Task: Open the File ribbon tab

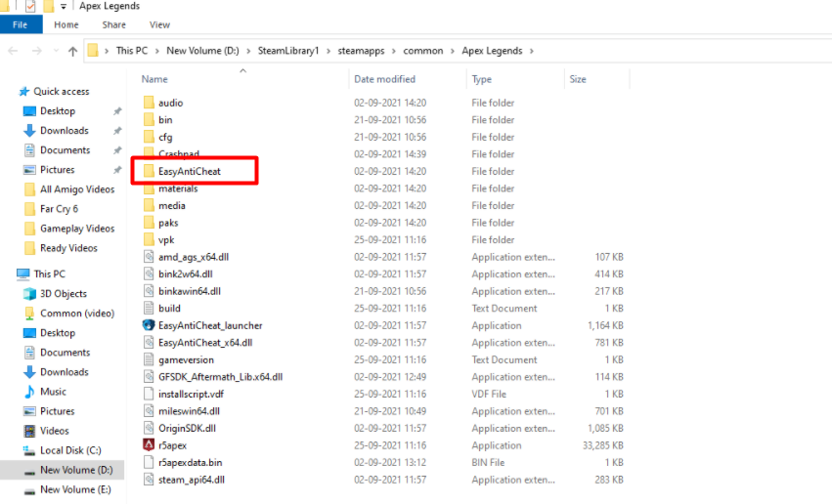Action: tap(21, 25)
